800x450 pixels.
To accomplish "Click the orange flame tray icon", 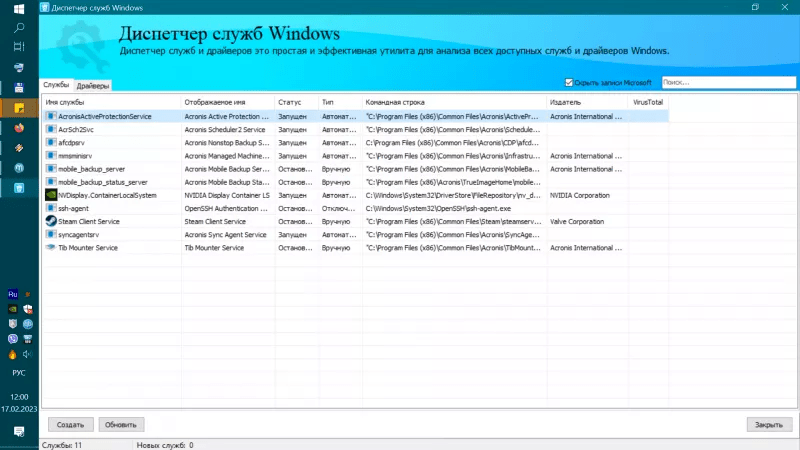I will [13, 354].
